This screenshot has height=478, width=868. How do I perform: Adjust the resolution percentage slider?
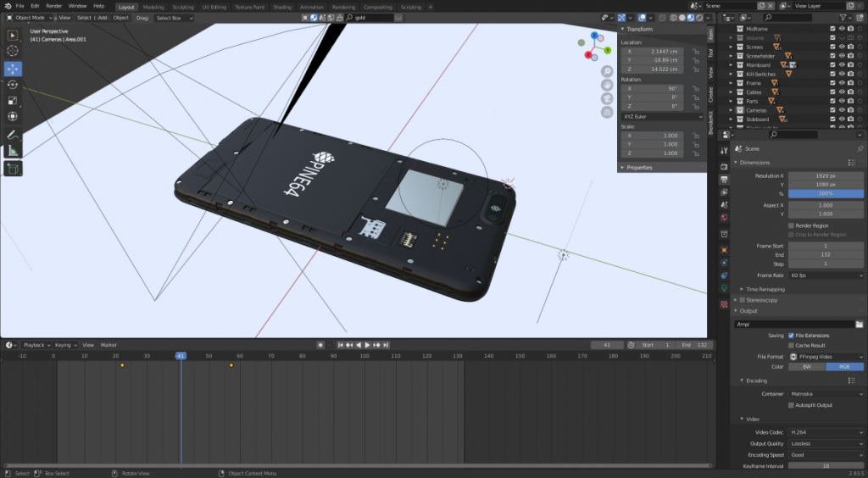826,193
